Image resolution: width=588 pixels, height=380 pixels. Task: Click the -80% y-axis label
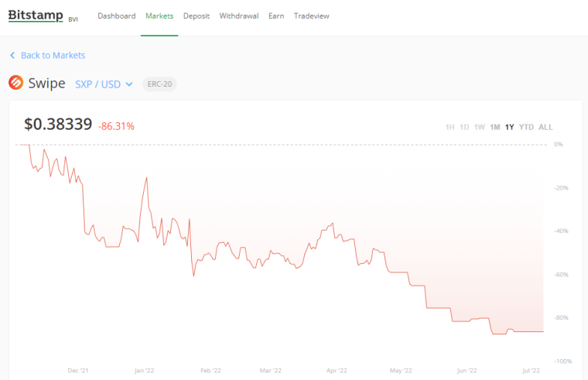561,318
